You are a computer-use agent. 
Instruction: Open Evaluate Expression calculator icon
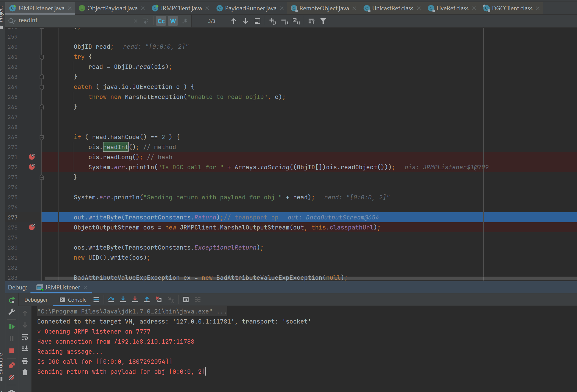[x=186, y=299]
